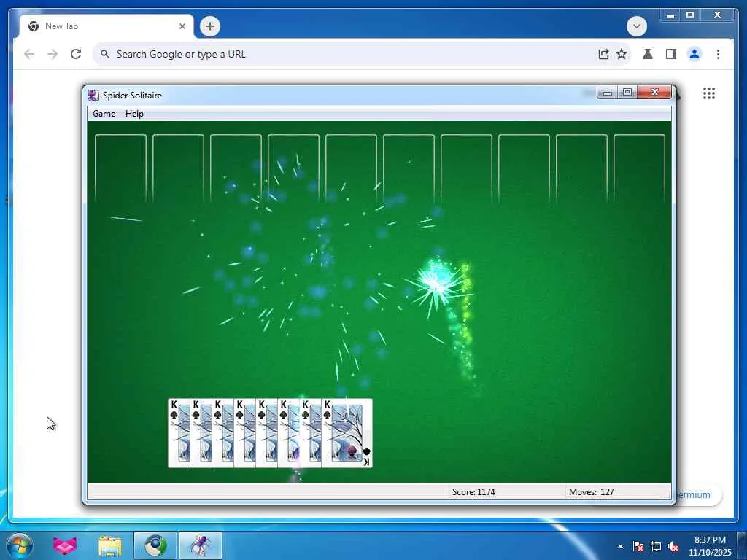
Task: Go back with the browser back arrow
Action: [x=29, y=54]
